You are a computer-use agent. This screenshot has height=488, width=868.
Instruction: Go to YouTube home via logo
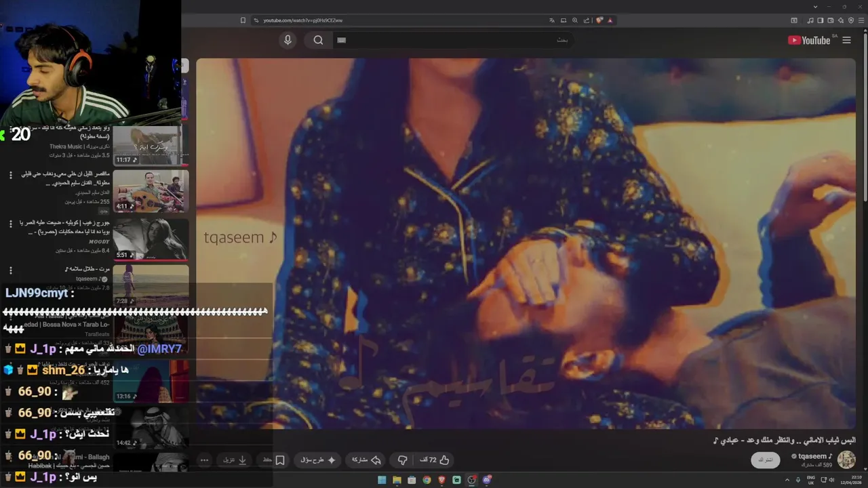(x=809, y=41)
